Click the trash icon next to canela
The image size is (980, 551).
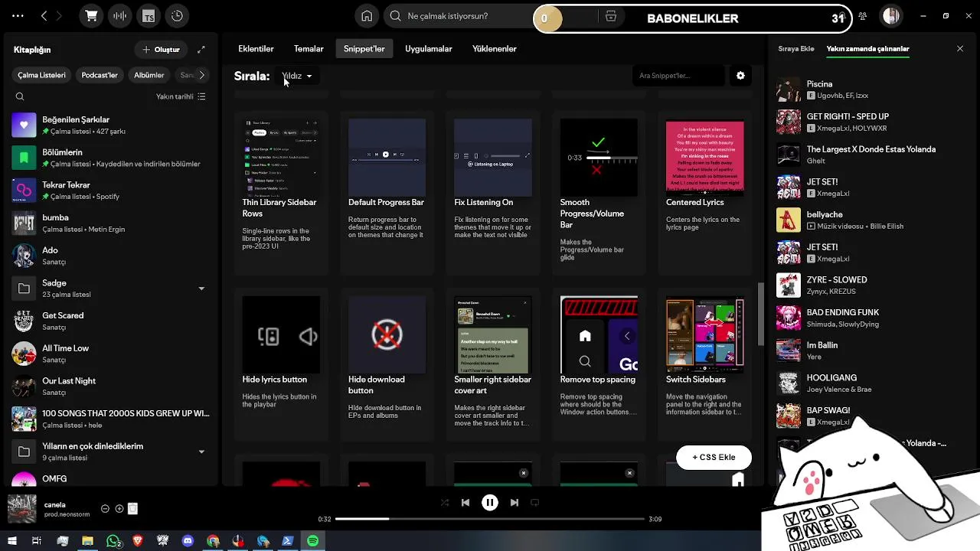(x=132, y=509)
